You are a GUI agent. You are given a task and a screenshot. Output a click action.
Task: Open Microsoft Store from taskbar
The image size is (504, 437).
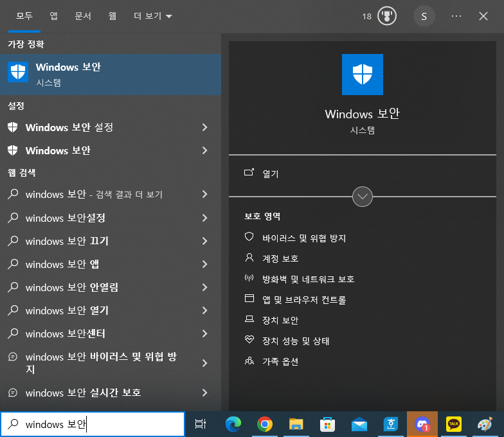(327, 424)
